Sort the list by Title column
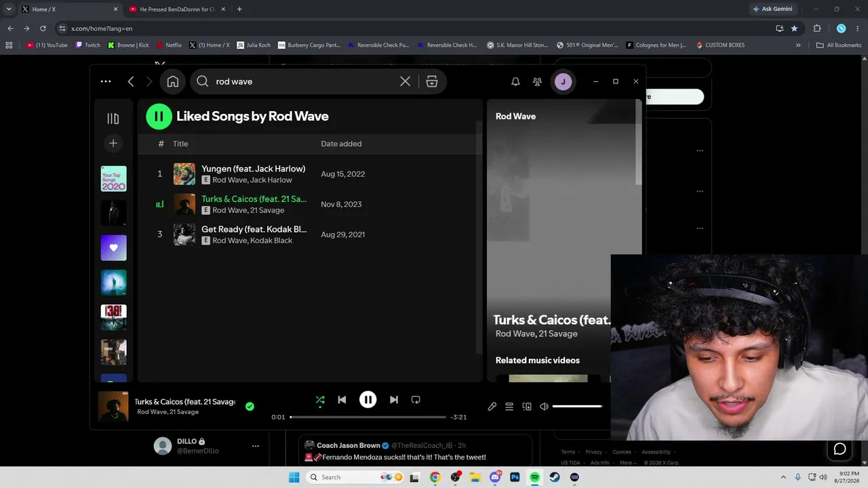 click(180, 144)
